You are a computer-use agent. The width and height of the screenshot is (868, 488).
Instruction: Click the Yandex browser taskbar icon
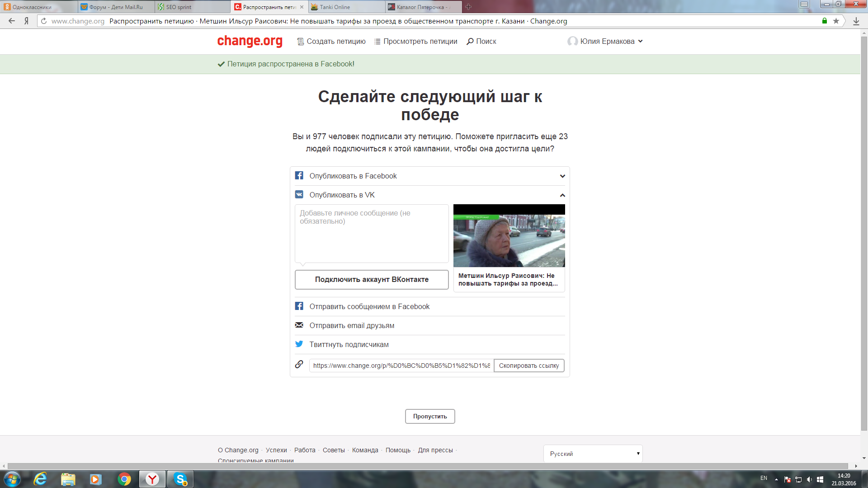[152, 479]
